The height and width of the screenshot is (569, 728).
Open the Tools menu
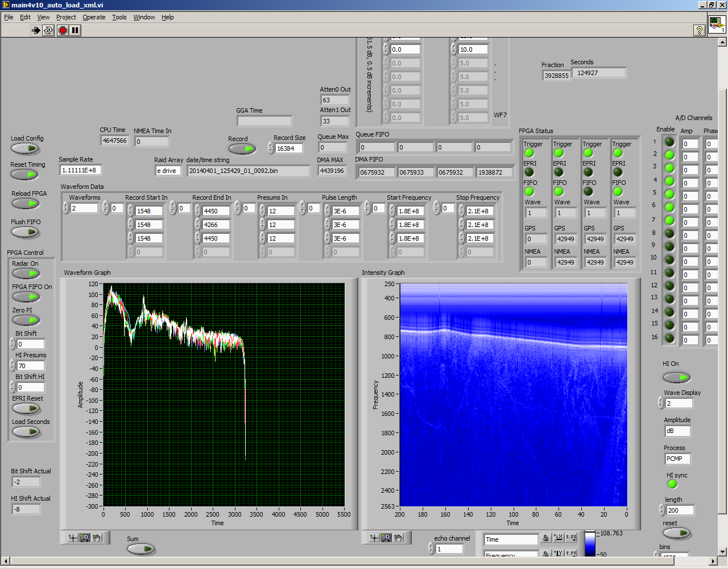(119, 17)
